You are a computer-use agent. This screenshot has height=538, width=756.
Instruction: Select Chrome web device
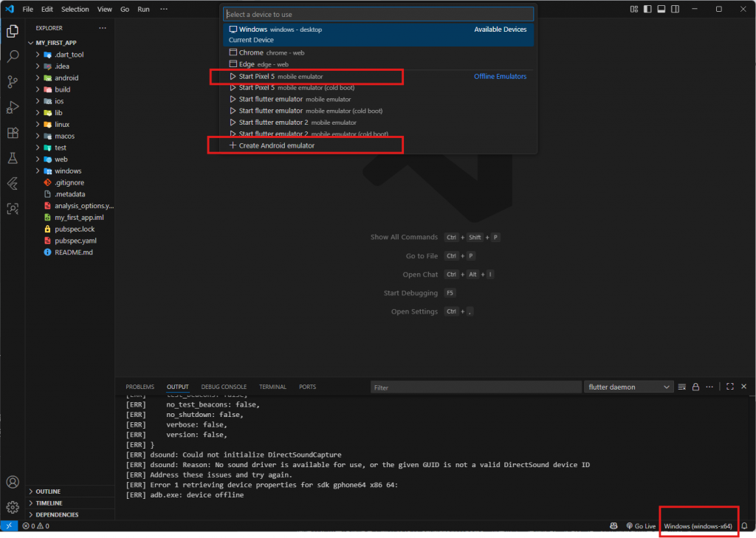click(379, 52)
